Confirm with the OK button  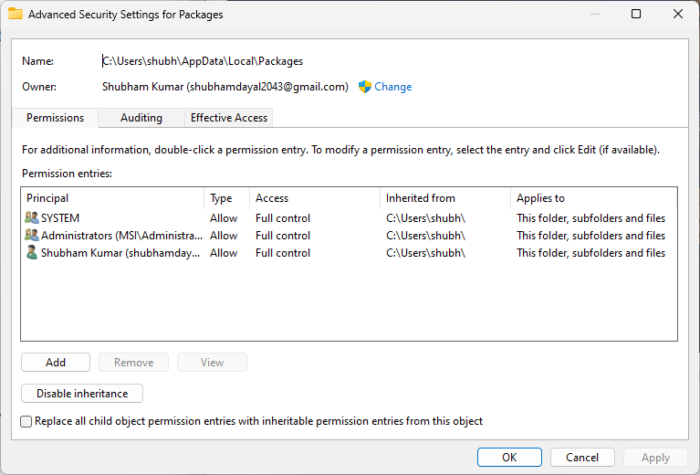point(510,457)
